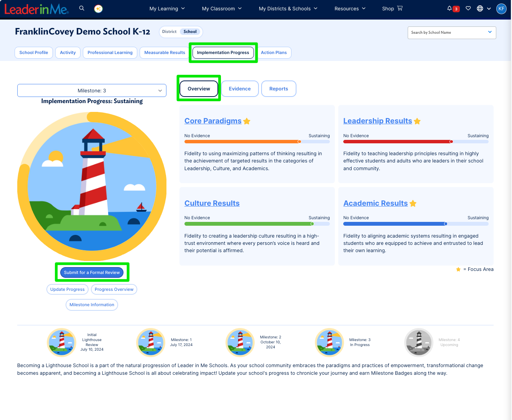The image size is (512, 420).
Task: Open the Milestone: 3 dropdown
Action: pos(92,90)
